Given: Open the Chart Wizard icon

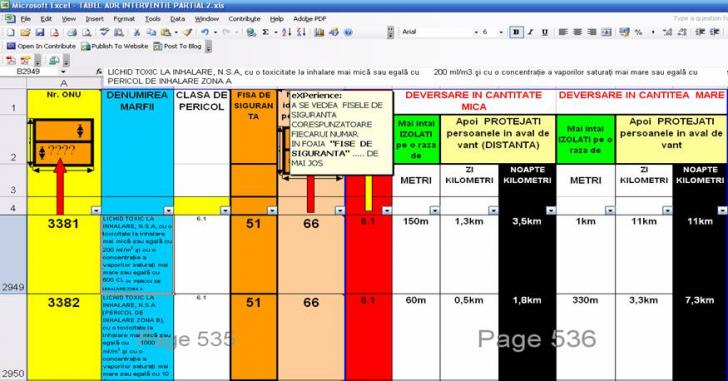Looking at the screenshot, I should pyautogui.click(x=319, y=32).
